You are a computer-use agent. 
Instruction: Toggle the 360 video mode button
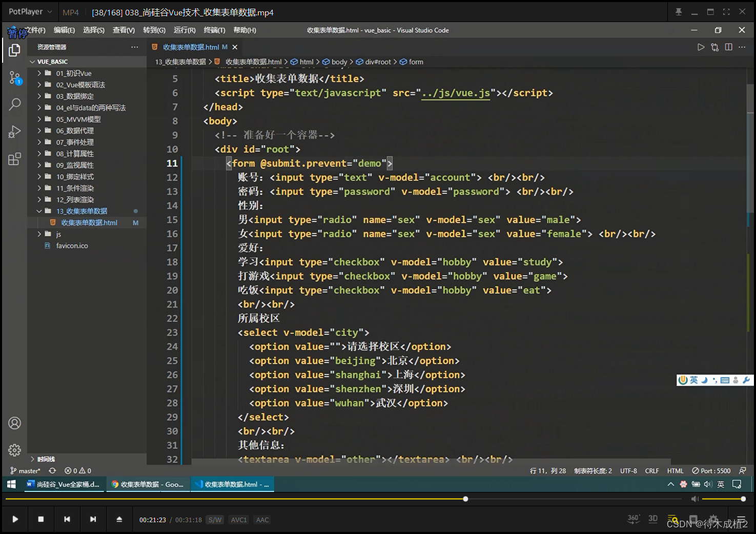coord(634,519)
